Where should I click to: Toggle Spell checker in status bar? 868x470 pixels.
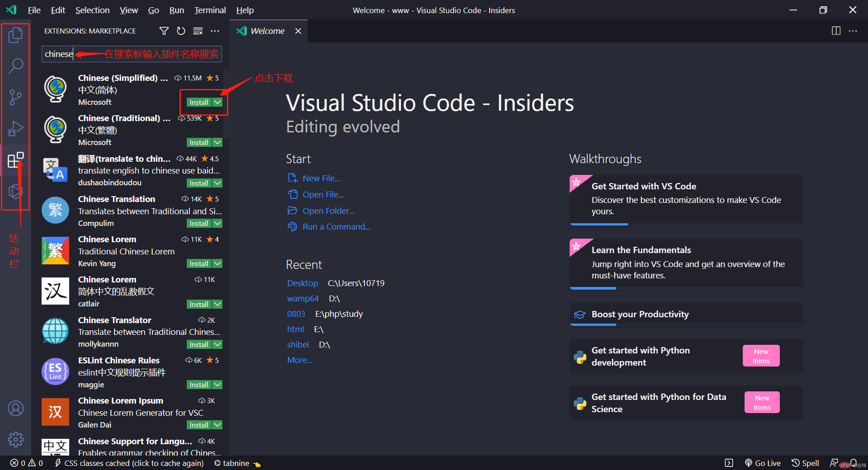coord(805,463)
